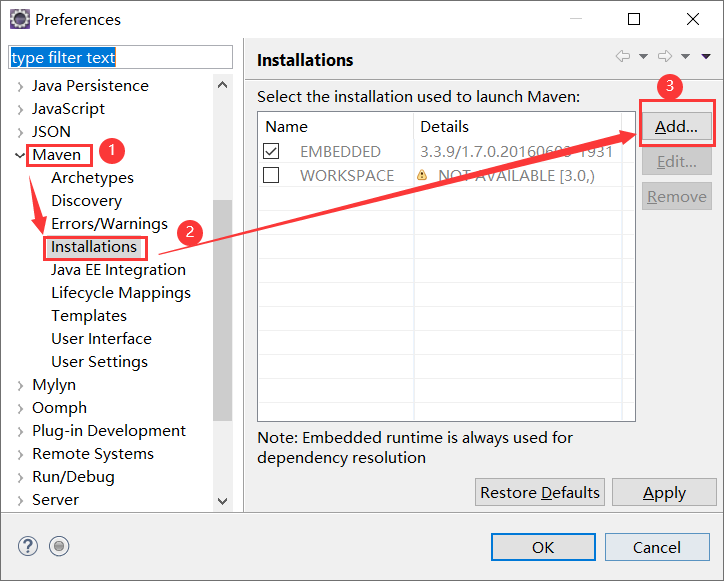The height and width of the screenshot is (581, 724).
Task: Expand the Plug-in Development tree node
Action: [x=20, y=432]
